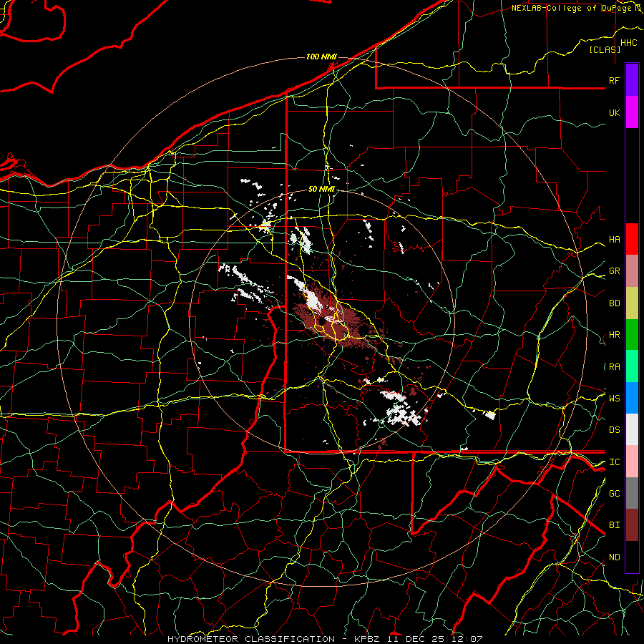Screen dimensions: 644x644
Task: Click the DS legend label
Action: (x=614, y=430)
